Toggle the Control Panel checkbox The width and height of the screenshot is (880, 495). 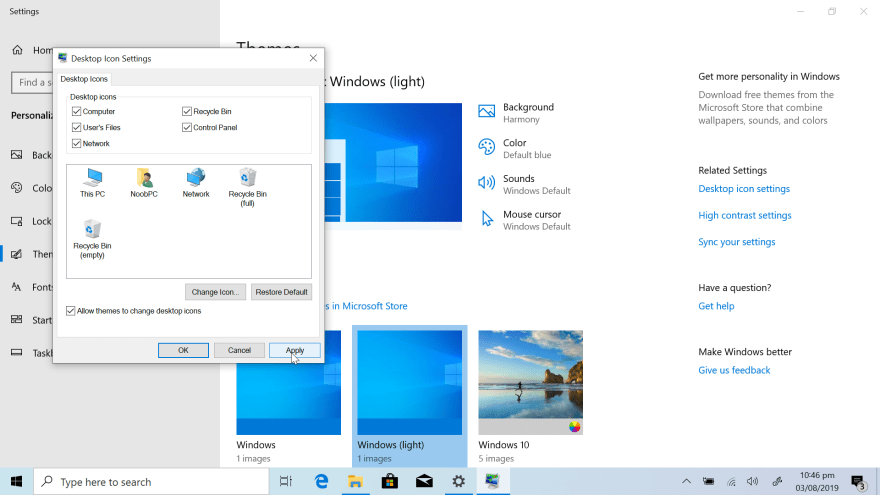click(187, 127)
